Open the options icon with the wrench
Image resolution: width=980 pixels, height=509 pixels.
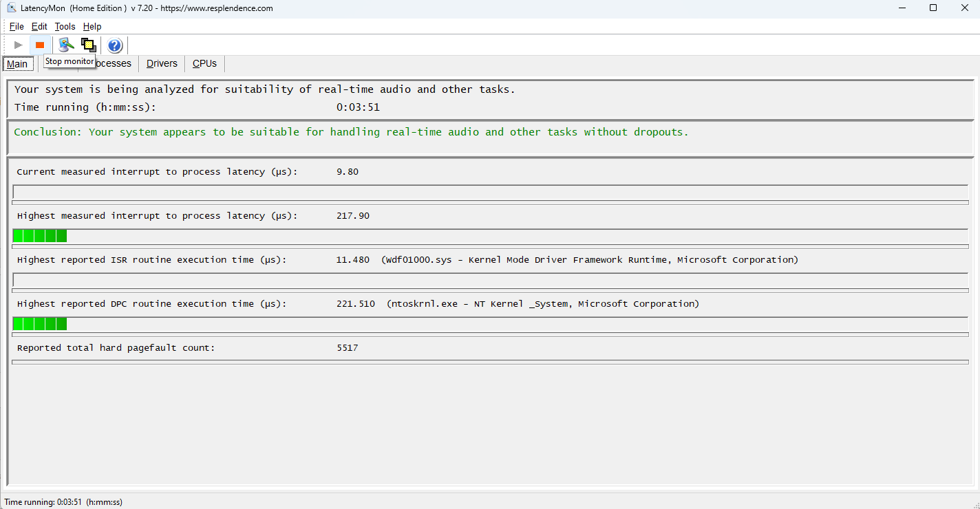(66, 45)
